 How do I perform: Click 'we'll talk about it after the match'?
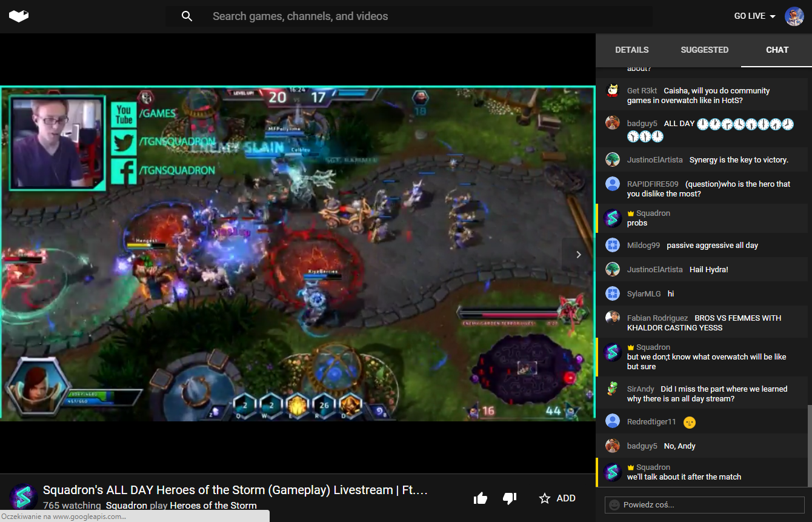[x=684, y=477]
